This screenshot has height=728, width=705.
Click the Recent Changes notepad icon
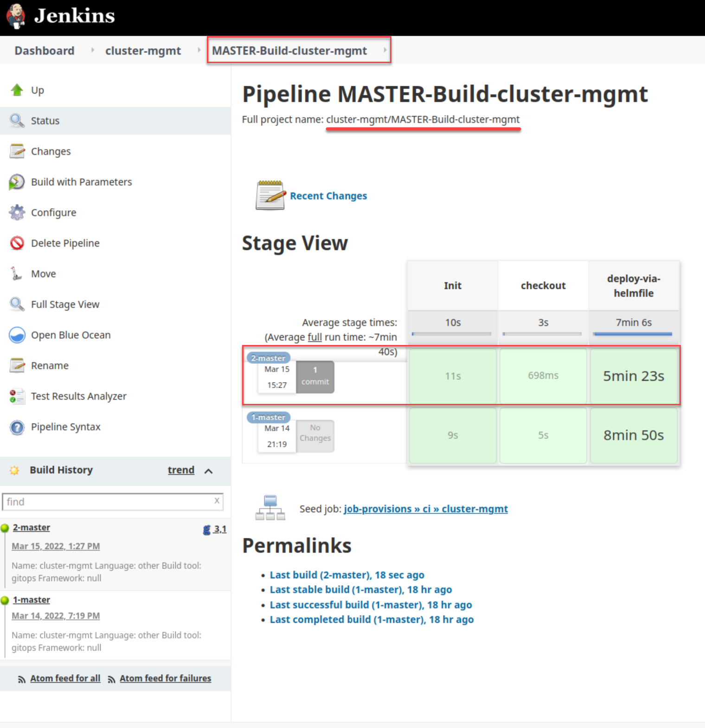(270, 195)
